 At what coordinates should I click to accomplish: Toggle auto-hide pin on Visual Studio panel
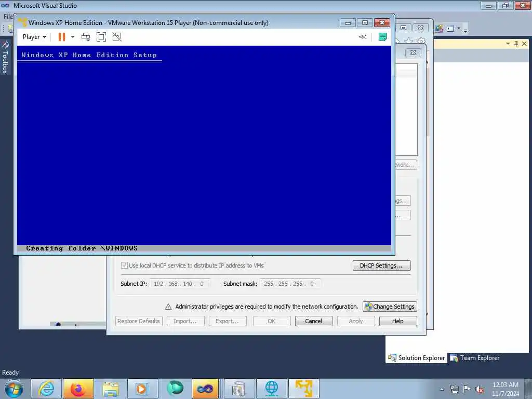click(x=516, y=44)
